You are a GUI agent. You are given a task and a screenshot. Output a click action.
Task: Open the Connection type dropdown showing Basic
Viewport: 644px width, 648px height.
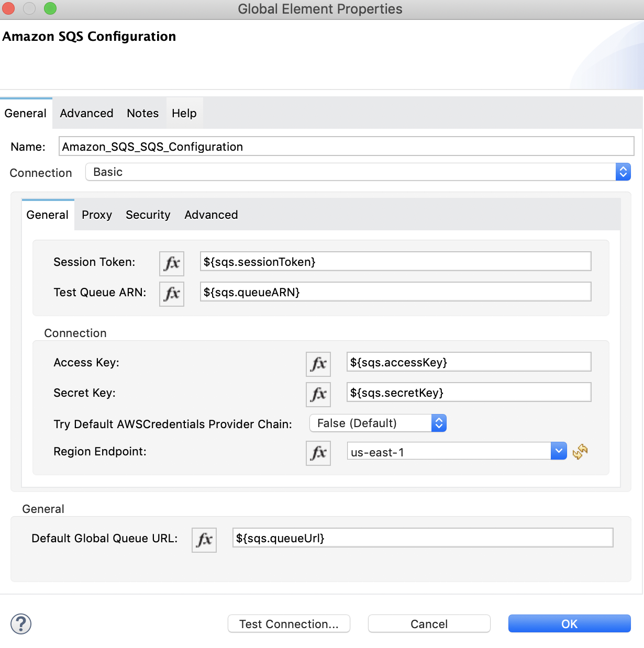358,172
